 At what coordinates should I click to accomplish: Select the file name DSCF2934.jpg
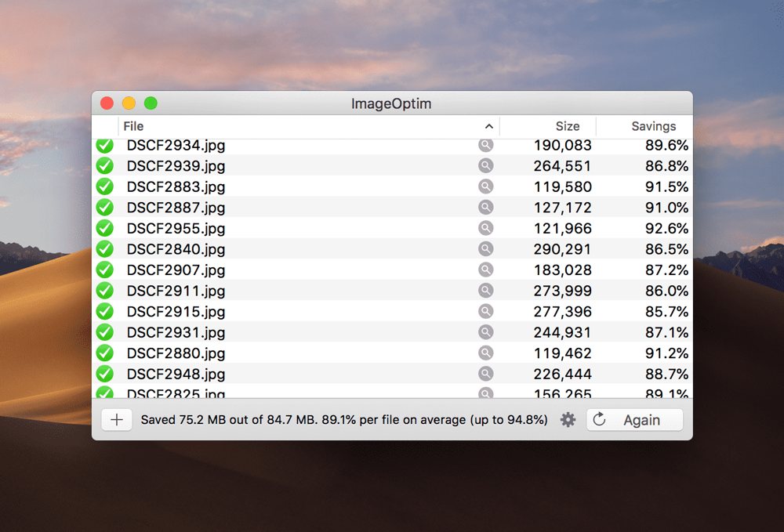pyautogui.click(x=176, y=146)
